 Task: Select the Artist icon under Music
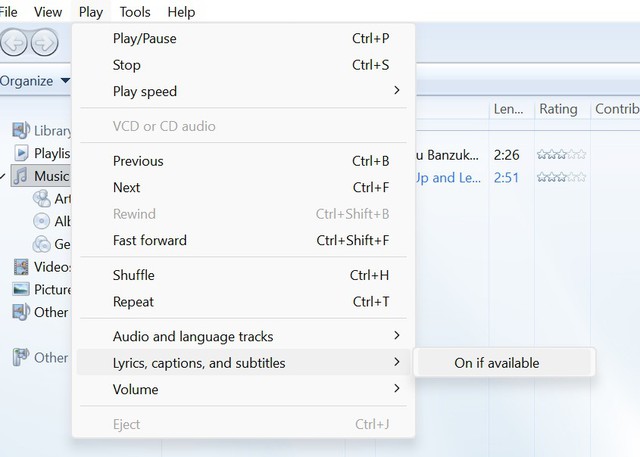pyautogui.click(x=42, y=198)
